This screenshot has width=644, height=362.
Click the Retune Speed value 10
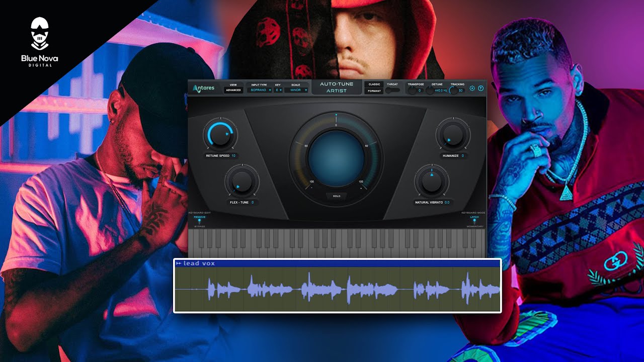(233, 156)
